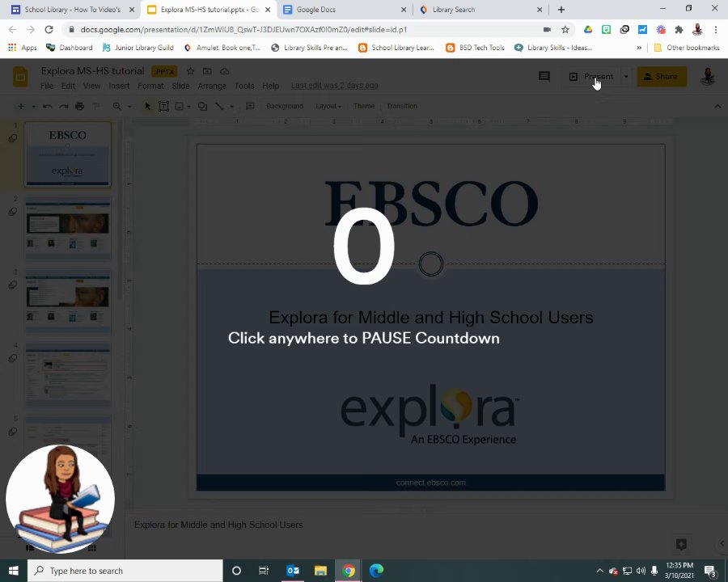Open the File menu
Image resolution: width=728 pixels, height=582 pixels.
[x=46, y=86]
